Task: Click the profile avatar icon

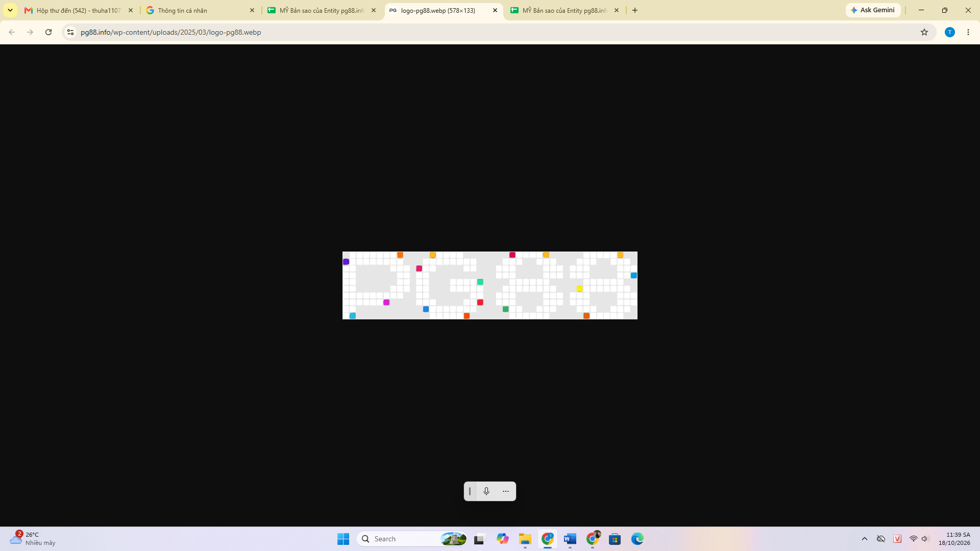Action: (x=949, y=32)
